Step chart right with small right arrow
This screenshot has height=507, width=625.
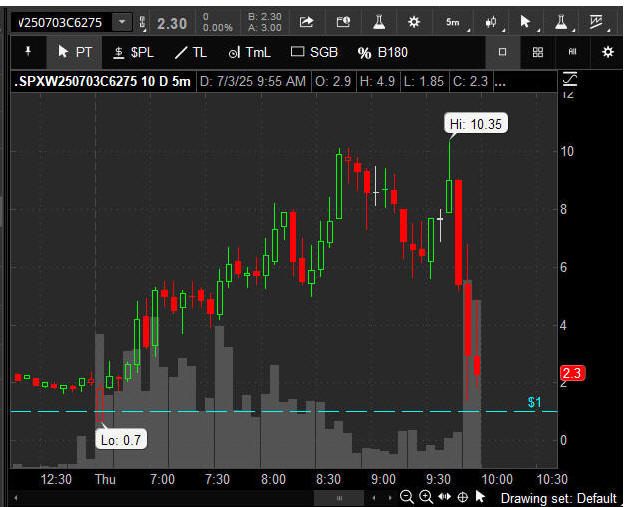point(390,497)
